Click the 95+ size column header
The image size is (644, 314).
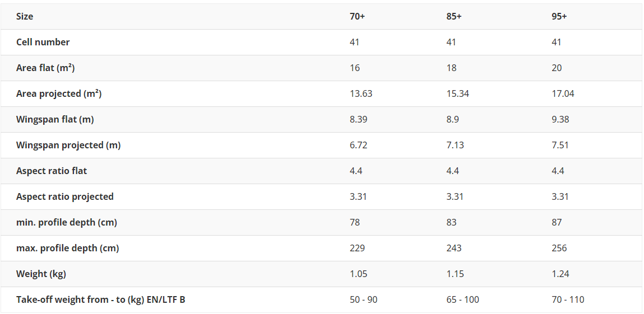[559, 17]
